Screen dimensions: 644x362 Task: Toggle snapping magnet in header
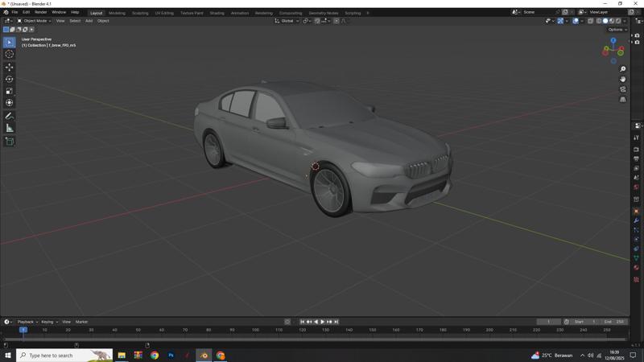317,21
